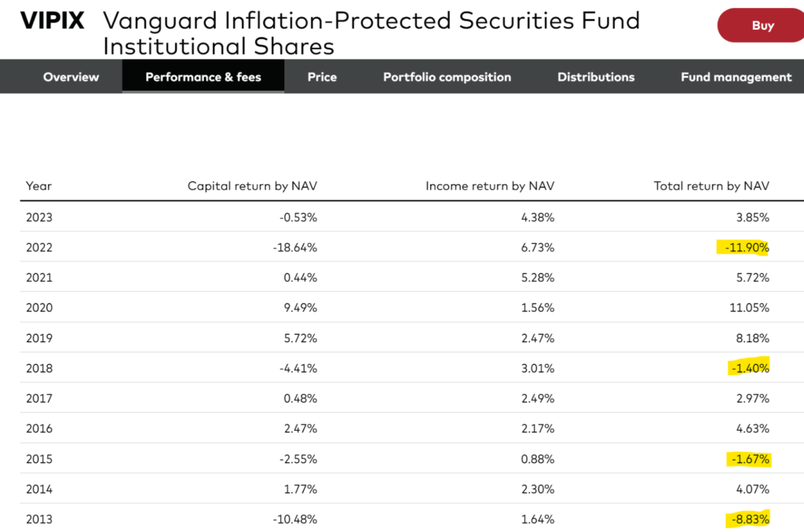
Task: Click the 2023 year row label
Action: [39, 217]
